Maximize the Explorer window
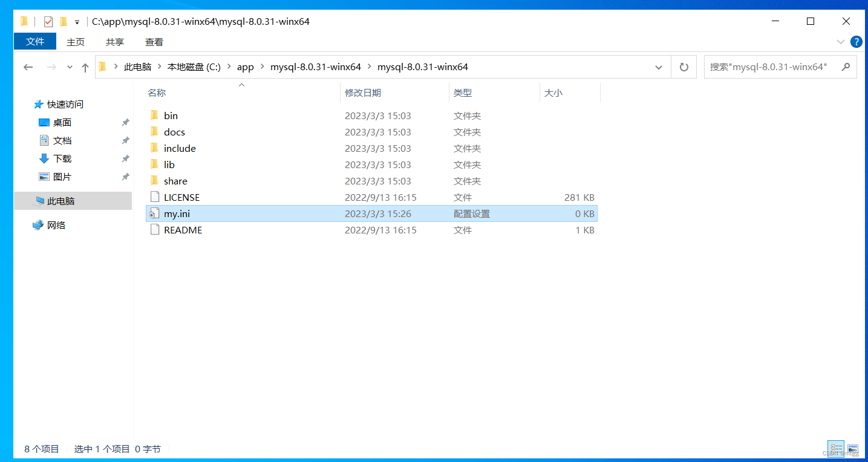 pyautogui.click(x=811, y=21)
